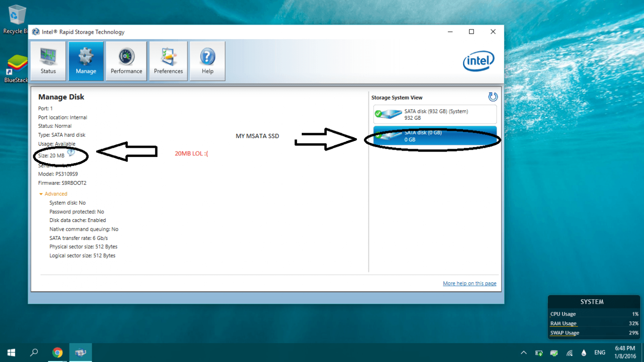The height and width of the screenshot is (362, 644).
Task: Open the Windows Start menu
Action: [x=11, y=352]
